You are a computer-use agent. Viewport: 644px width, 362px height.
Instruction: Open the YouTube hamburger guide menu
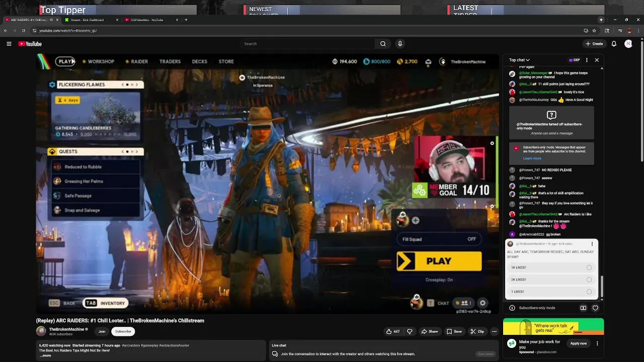[9, 44]
